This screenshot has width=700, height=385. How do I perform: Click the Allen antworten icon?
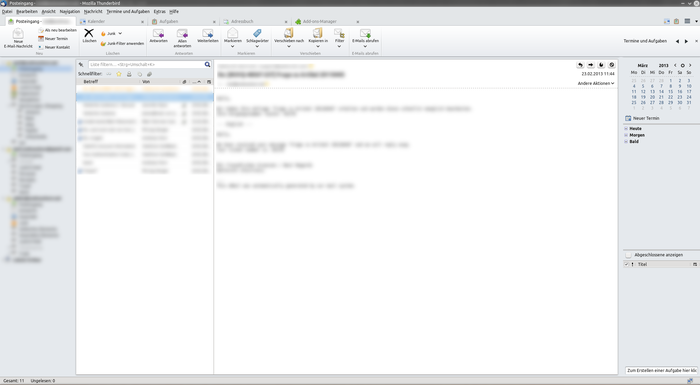click(x=182, y=33)
